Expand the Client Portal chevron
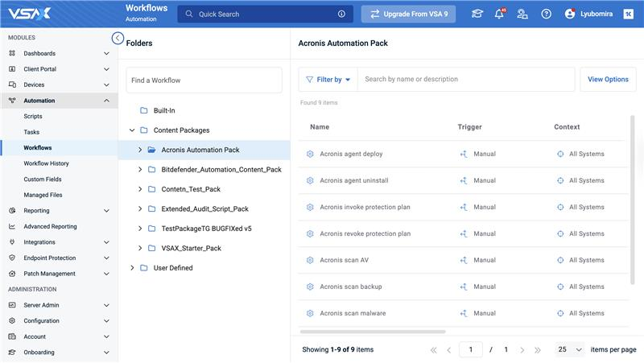The image size is (644, 363). 106,69
